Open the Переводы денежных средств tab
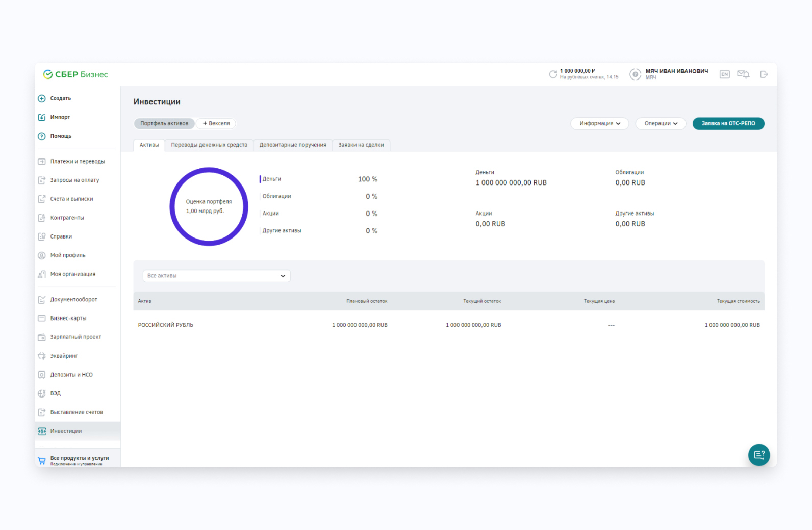Screen dimensions: 812x530 click(x=209, y=145)
